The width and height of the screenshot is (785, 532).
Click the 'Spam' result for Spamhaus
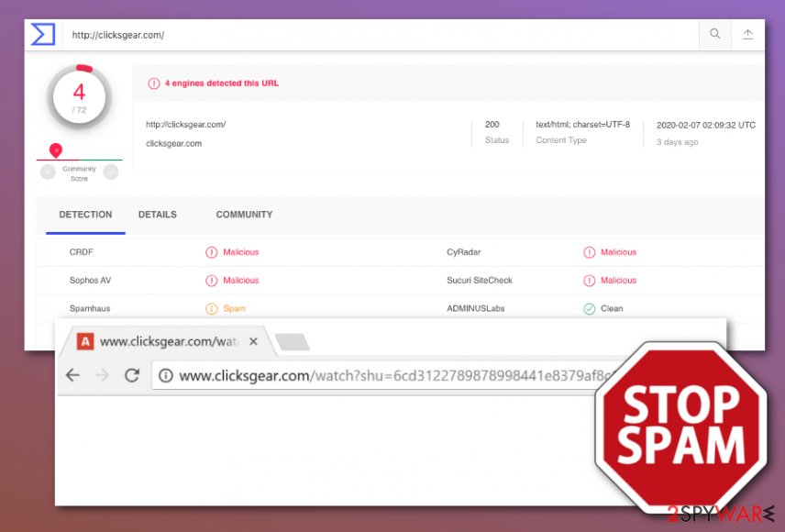point(234,308)
